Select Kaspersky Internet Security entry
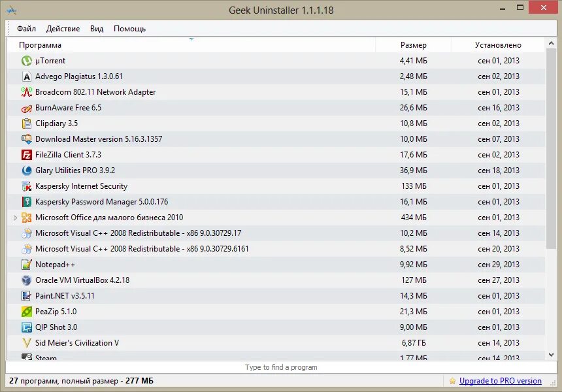The width and height of the screenshot is (562, 392). (x=82, y=186)
